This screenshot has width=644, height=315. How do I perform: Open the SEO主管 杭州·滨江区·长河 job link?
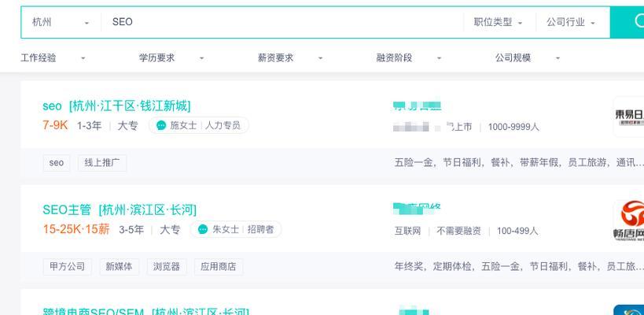click(120, 210)
